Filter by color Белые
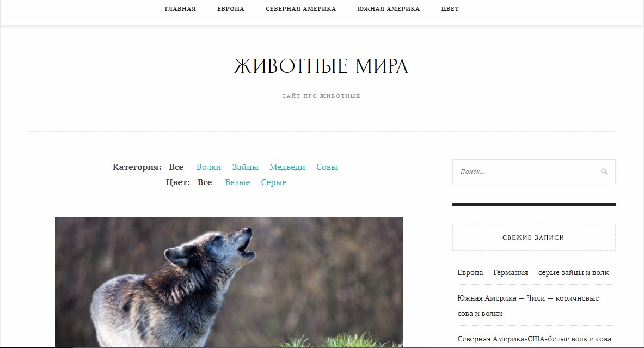Image resolution: width=644 pixels, height=348 pixels. [237, 182]
